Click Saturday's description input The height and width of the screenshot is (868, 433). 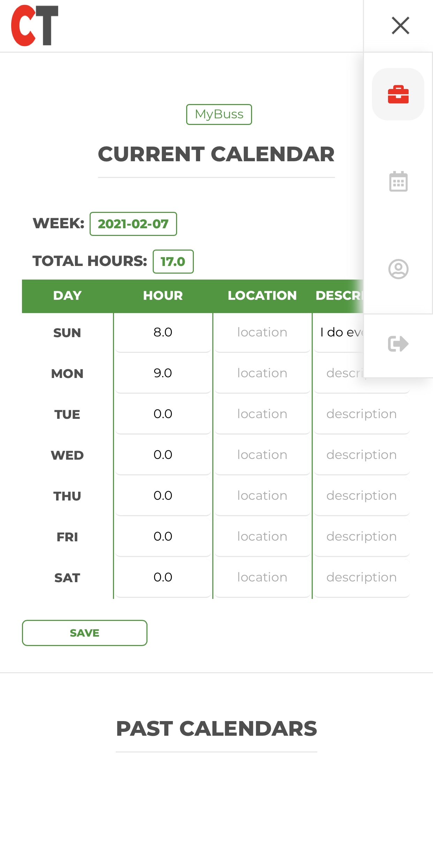pos(361,577)
